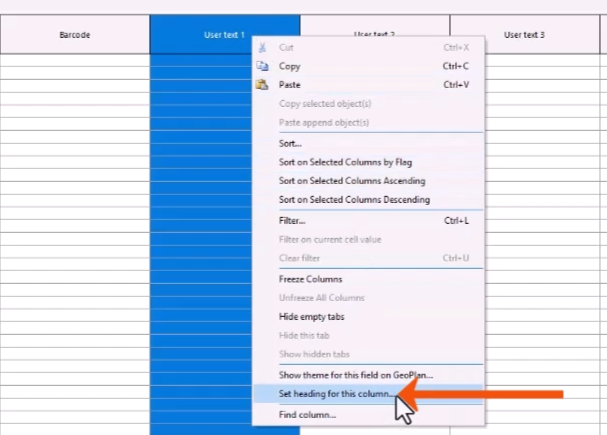This screenshot has height=435, width=607.
Task: Open the Sort... dialog
Action: [x=368, y=144]
